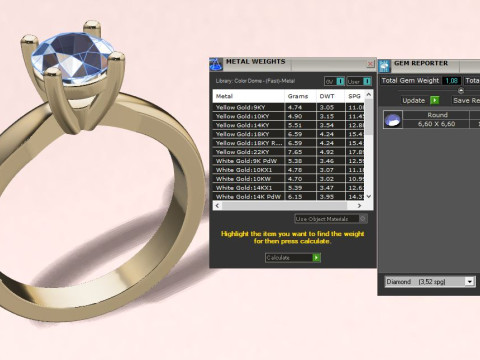Select the Yellow Gold:18KY R... row

(289, 143)
